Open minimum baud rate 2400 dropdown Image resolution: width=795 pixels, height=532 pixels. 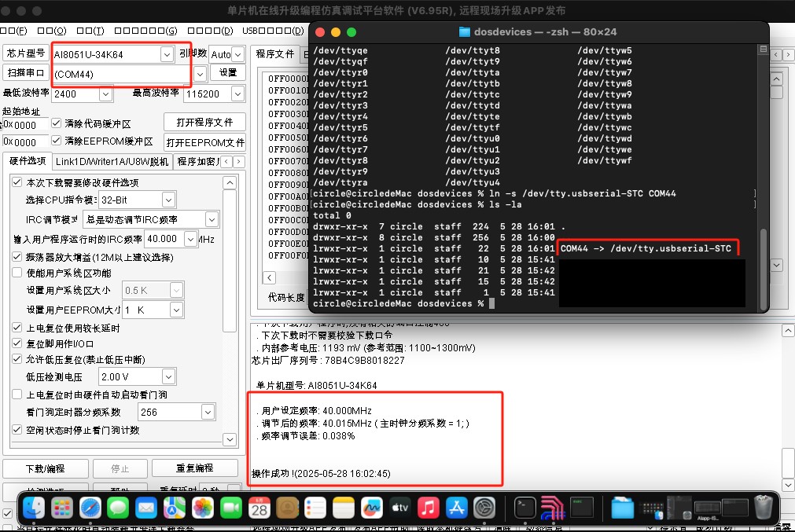(105, 94)
